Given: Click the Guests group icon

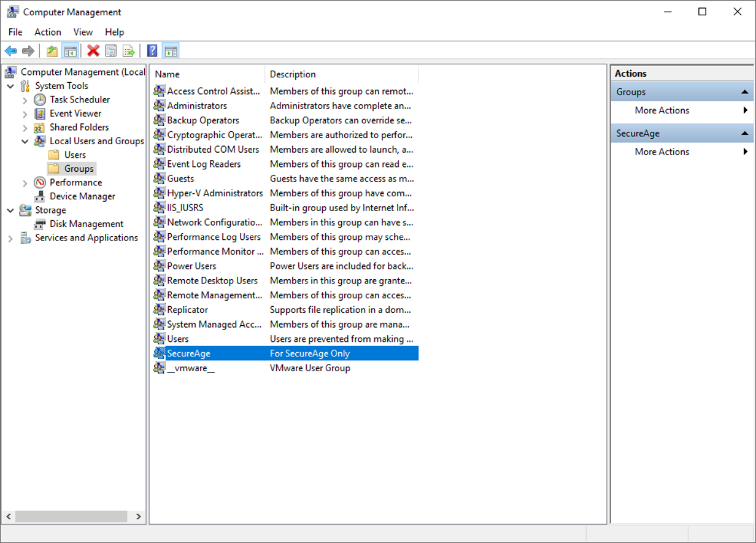Looking at the screenshot, I should [x=159, y=179].
